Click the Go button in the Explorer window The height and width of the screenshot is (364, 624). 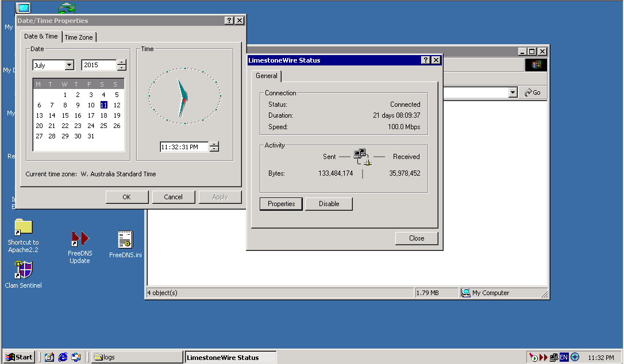[x=533, y=92]
